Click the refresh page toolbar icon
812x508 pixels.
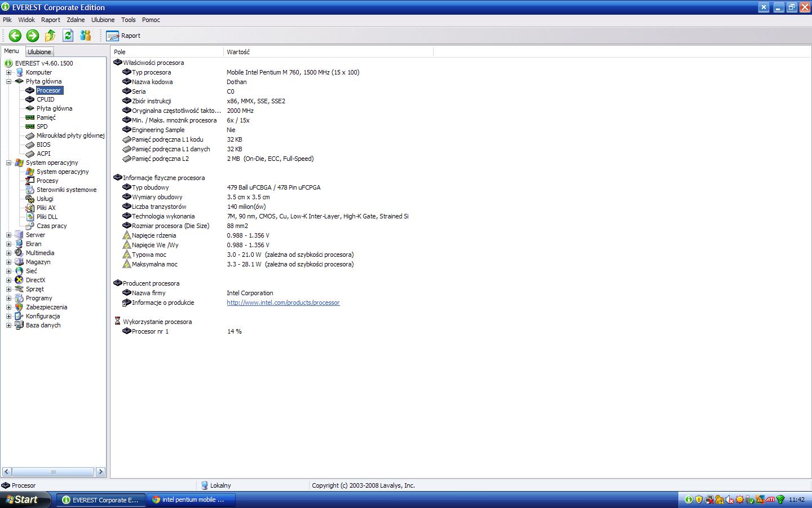click(68, 36)
